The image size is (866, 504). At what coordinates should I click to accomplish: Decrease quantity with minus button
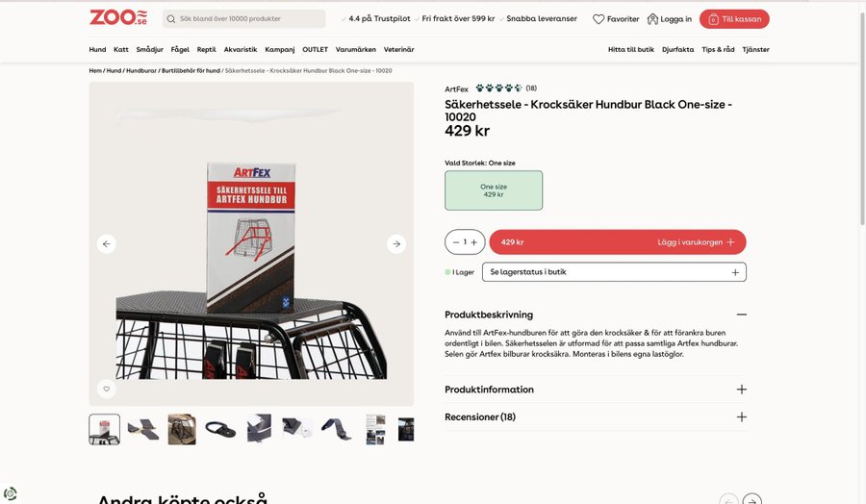pyautogui.click(x=454, y=242)
